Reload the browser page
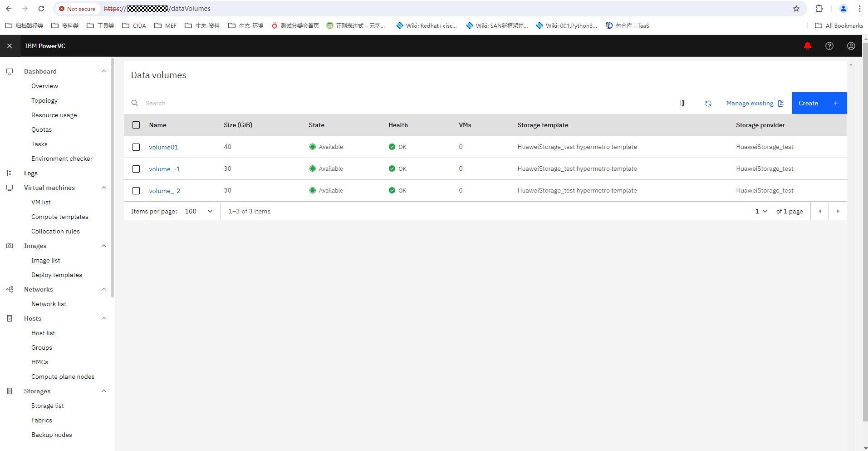Image resolution: width=868 pixels, height=451 pixels. 41,9
